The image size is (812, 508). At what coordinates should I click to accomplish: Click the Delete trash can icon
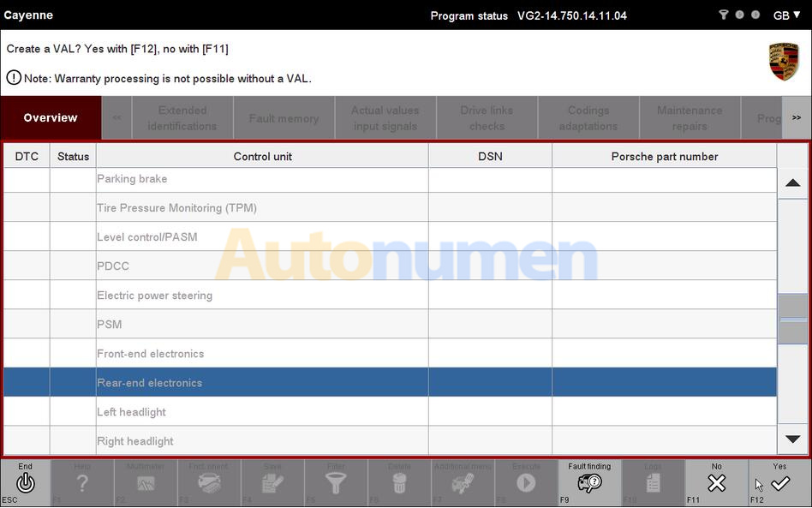point(399,483)
